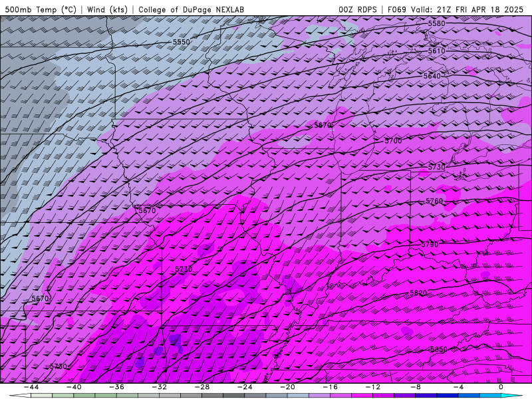
Task: Click the 5610 height contour label
Action: click(436, 51)
